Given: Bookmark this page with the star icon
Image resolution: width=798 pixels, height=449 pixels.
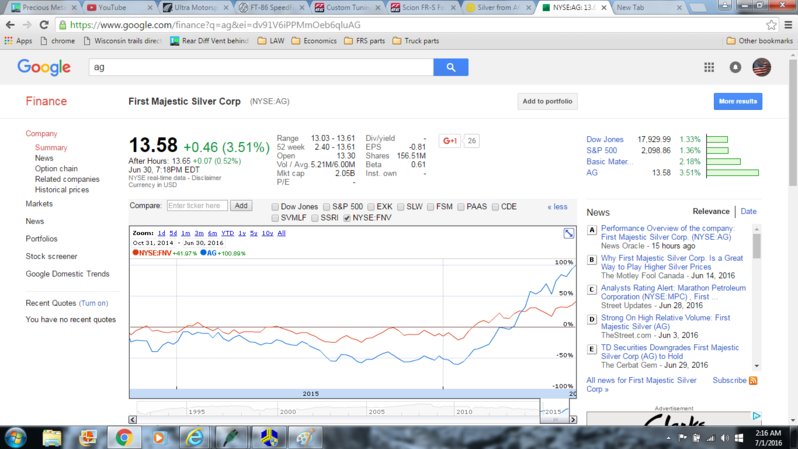Looking at the screenshot, I should coord(771,25).
